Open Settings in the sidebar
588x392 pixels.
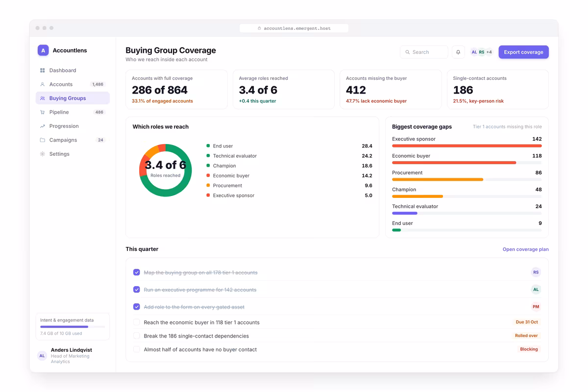click(73, 154)
